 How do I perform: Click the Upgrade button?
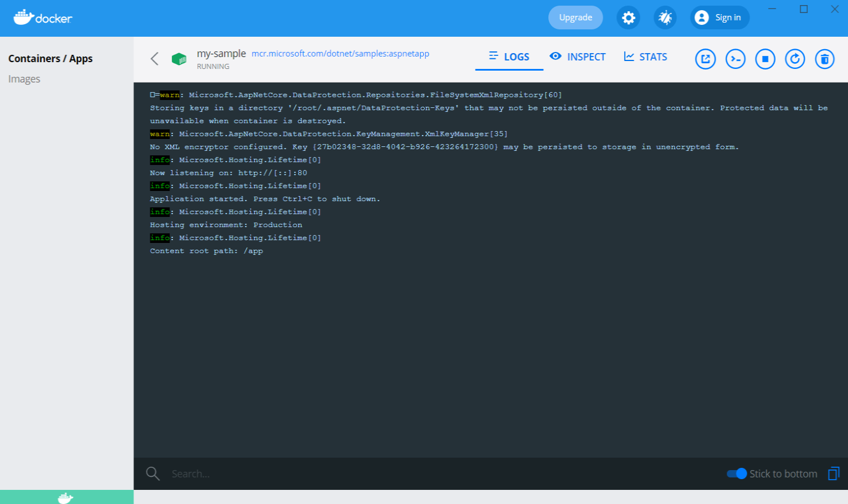(x=576, y=18)
